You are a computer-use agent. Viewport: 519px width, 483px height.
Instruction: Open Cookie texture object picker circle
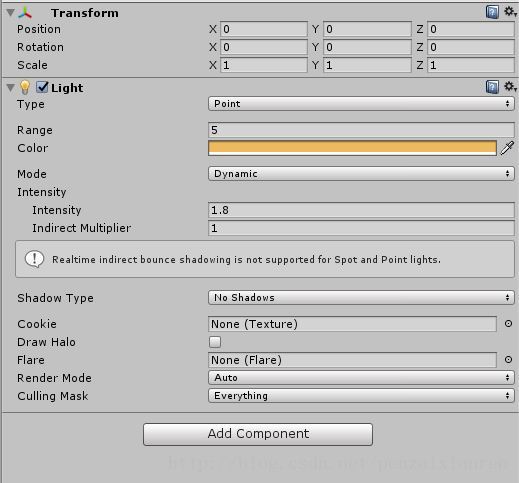508,324
